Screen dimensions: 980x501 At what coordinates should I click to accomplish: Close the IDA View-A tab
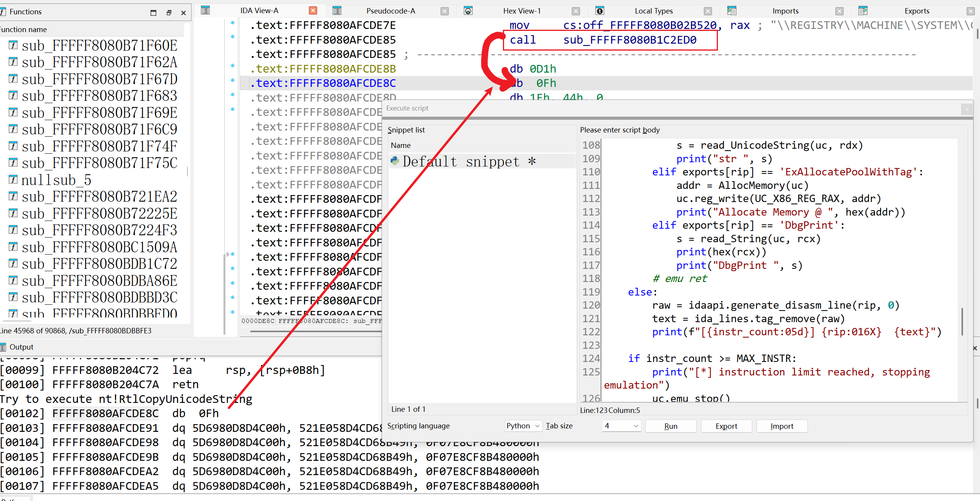[313, 10]
